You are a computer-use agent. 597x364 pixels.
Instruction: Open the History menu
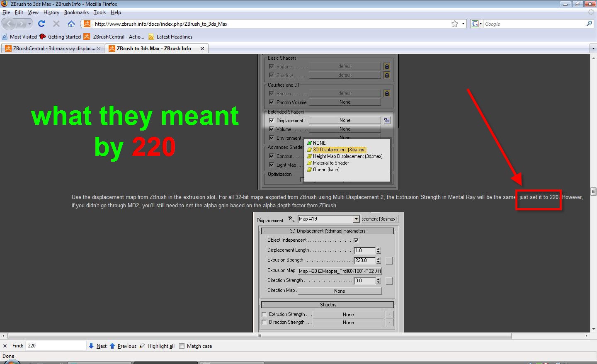pyautogui.click(x=51, y=12)
